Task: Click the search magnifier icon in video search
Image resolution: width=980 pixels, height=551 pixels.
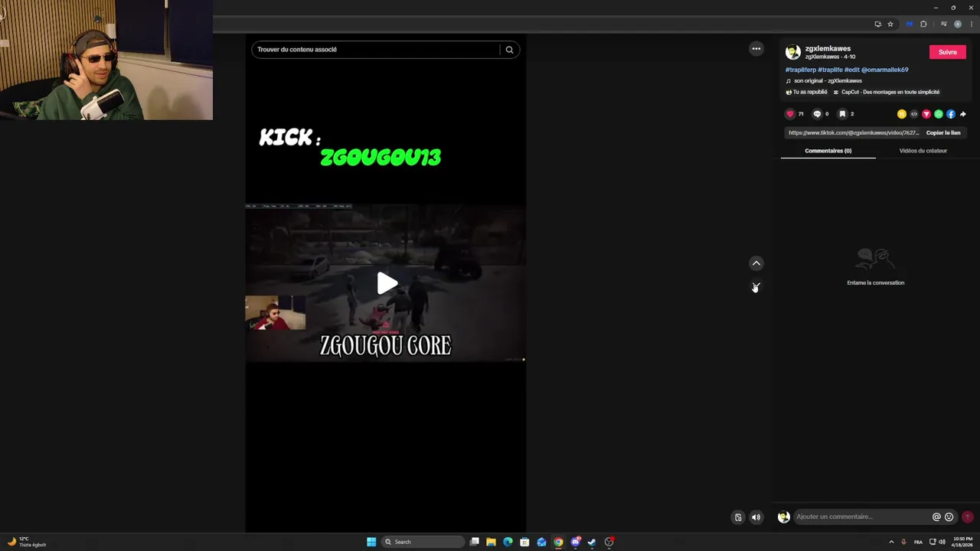Action: 509,50
